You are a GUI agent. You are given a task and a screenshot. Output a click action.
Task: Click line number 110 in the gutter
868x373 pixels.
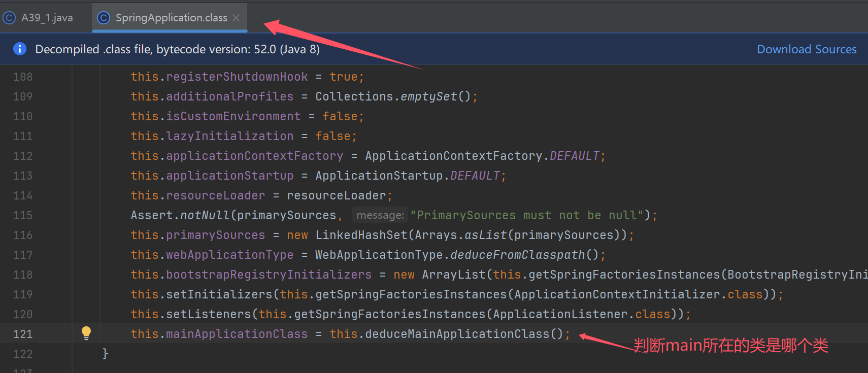click(x=23, y=116)
